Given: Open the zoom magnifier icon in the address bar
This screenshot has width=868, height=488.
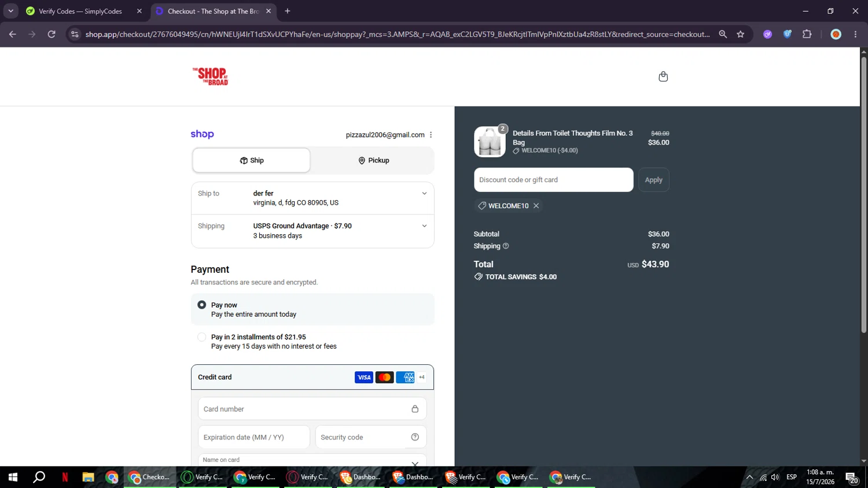Looking at the screenshot, I should (723, 34).
